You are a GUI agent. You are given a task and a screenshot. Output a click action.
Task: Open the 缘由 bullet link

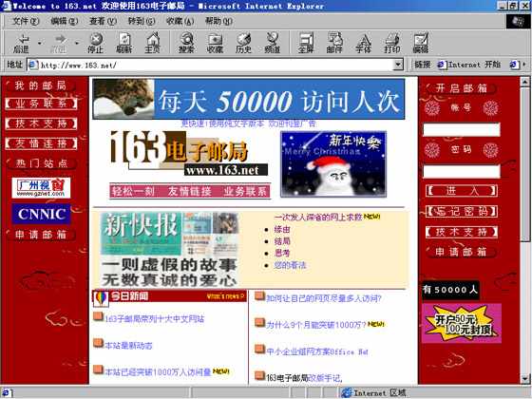coord(282,229)
